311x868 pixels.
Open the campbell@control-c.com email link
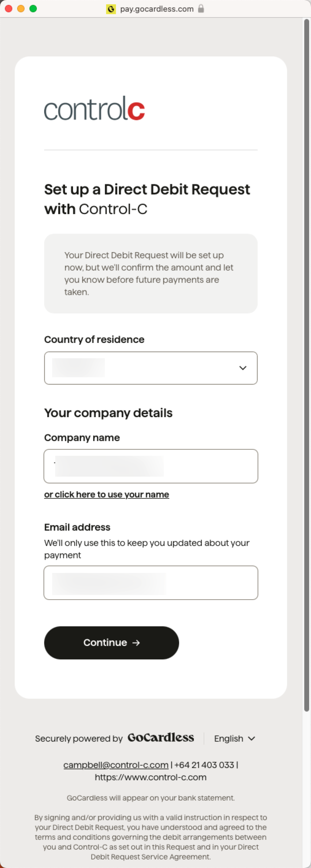116,765
